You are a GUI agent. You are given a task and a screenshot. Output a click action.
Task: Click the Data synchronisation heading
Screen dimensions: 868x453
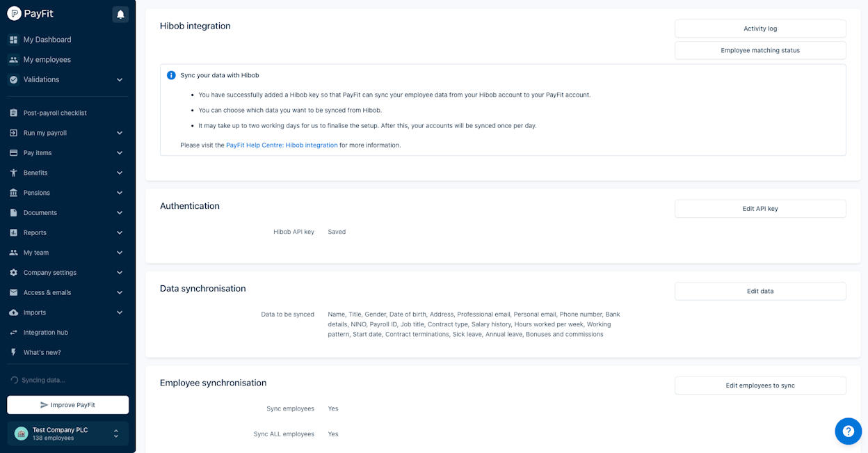tap(203, 289)
